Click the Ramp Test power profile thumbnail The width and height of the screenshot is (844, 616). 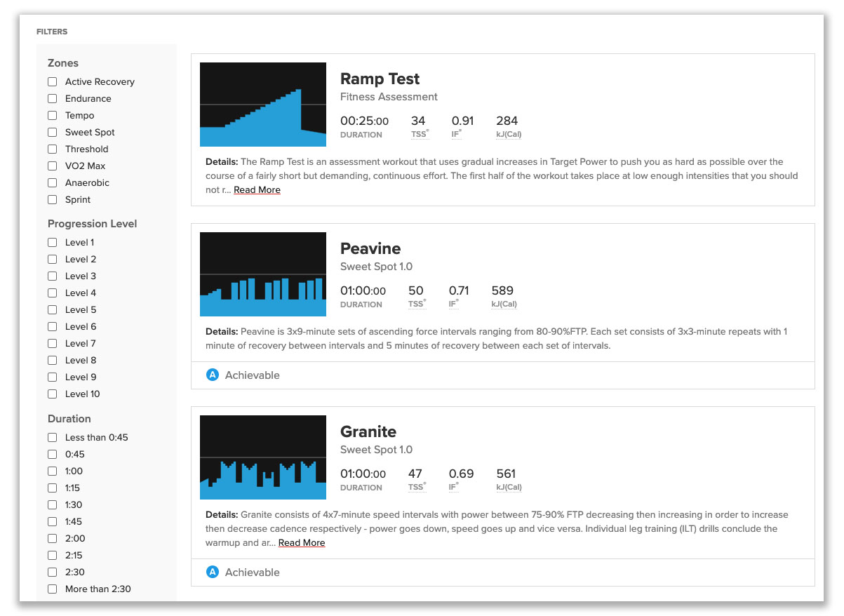[262, 104]
